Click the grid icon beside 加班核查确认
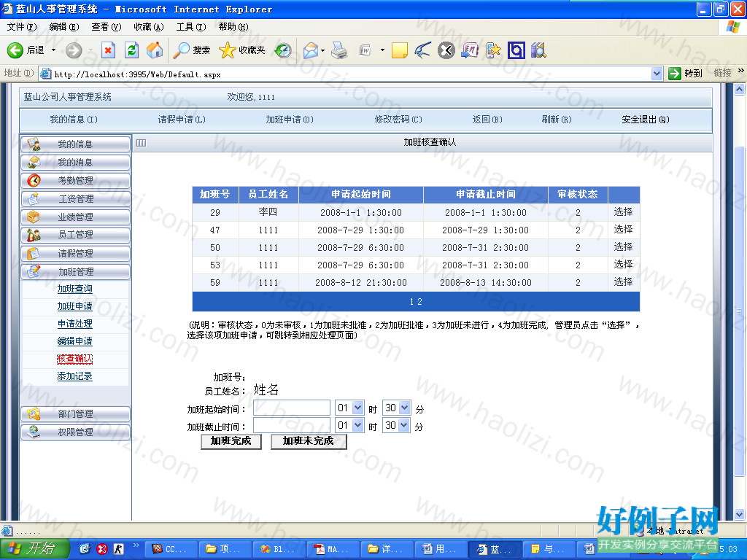 pos(141,142)
